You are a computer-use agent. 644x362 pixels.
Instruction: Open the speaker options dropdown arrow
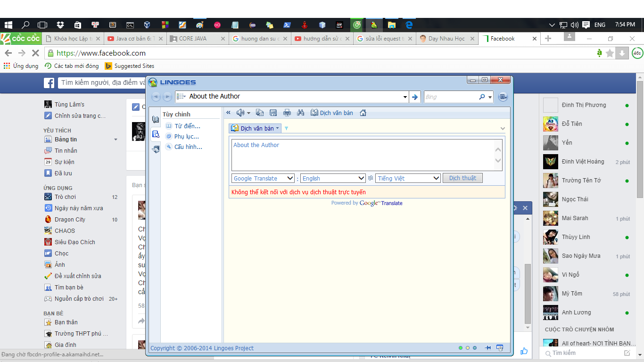pyautogui.click(x=248, y=113)
